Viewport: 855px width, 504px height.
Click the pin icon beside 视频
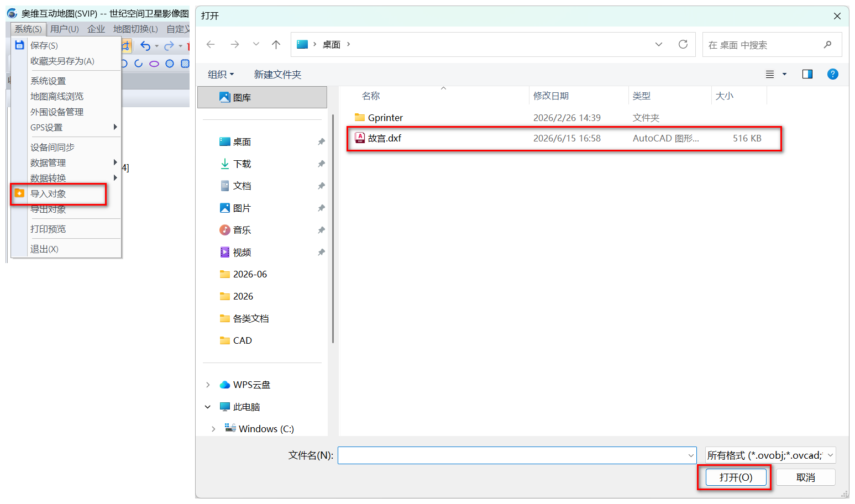321,253
